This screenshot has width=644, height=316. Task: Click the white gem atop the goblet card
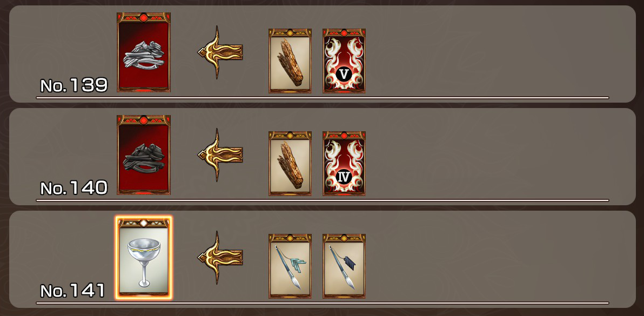tap(144, 223)
